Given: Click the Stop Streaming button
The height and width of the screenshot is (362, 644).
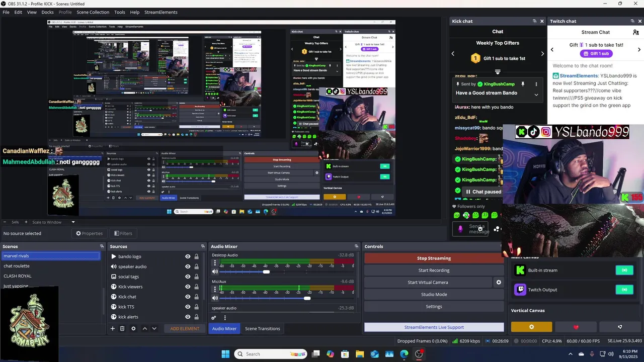Looking at the screenshot, I should pos(434,258).
